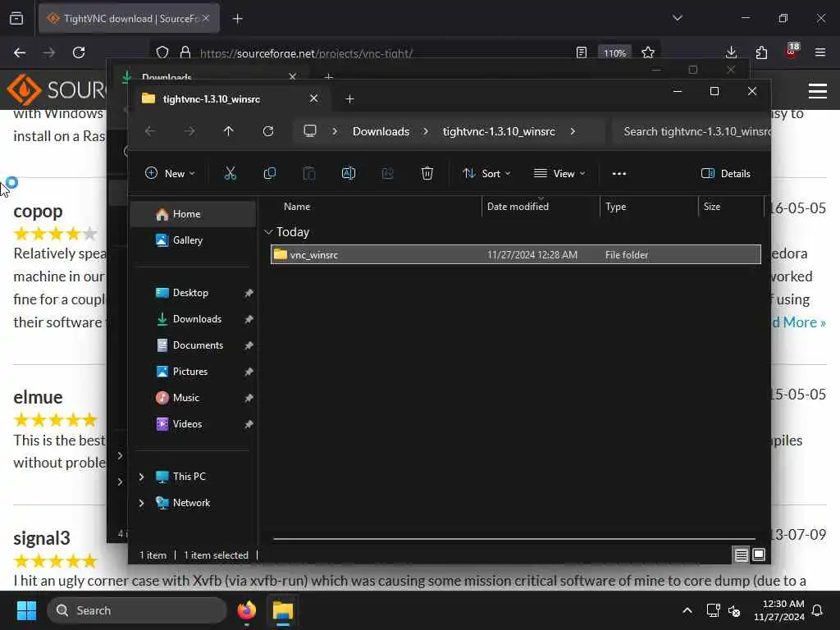The width and height of the screenshot is (840, 630).
Task: Toggle Firefox reader view icon
Action: click(582, 52)
